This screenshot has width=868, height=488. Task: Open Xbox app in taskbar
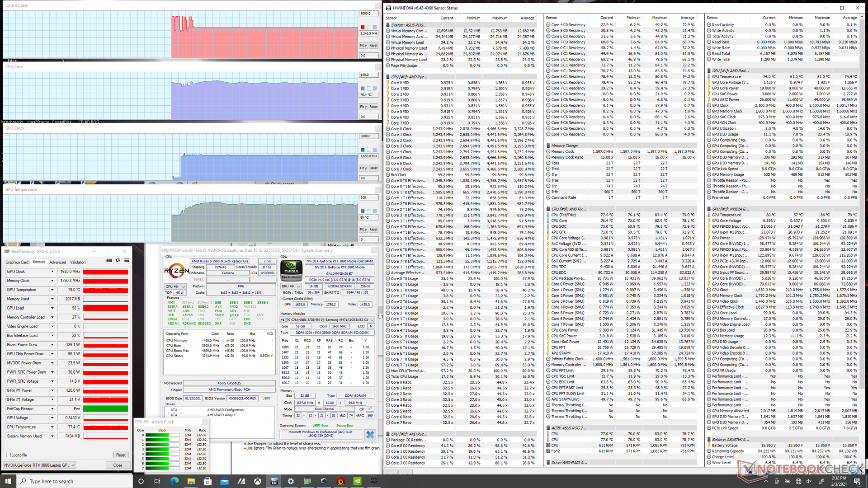coord(258,481)
